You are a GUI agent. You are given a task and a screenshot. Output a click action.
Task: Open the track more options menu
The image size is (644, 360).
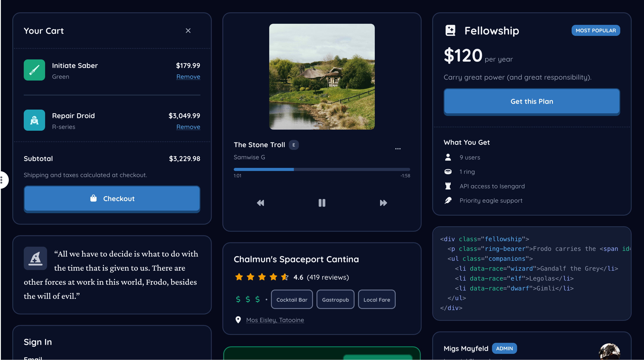coord(398,149)
